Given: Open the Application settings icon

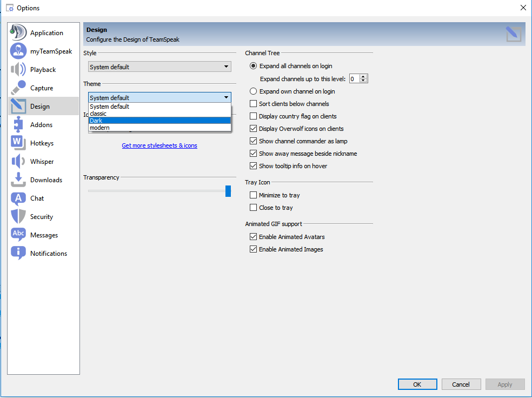Looking at the screenshot, I should 18,32.
